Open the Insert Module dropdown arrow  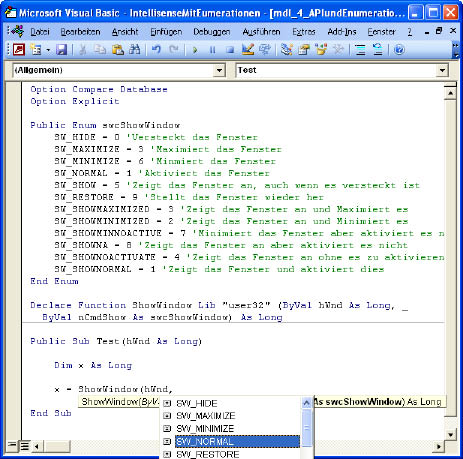(48, 50)
